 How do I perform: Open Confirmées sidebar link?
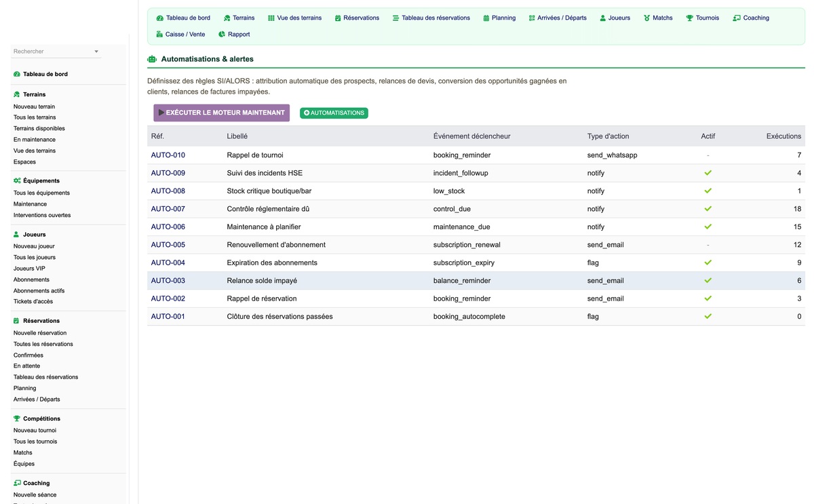pos(28,355)
